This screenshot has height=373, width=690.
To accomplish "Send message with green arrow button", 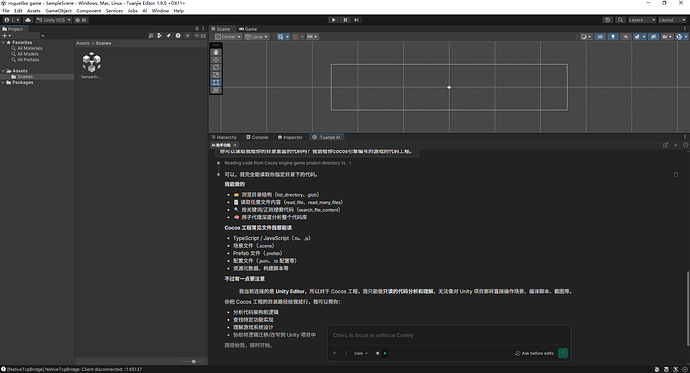I will (x=563, y=353).
